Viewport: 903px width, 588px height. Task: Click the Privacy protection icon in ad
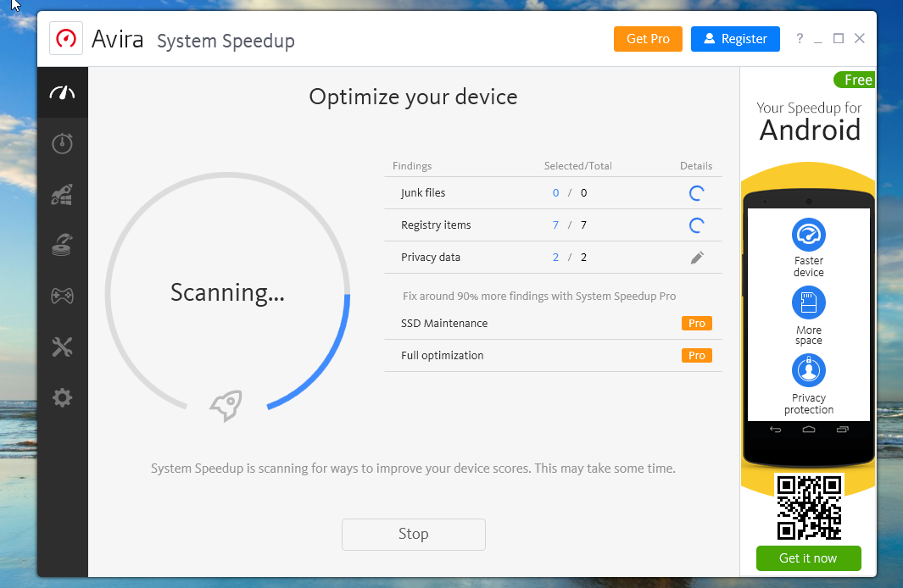(809, 370)
